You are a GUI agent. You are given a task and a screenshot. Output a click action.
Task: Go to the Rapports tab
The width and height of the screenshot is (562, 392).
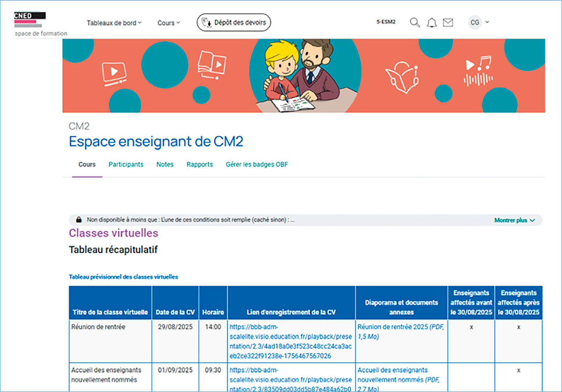pos(200,164)
